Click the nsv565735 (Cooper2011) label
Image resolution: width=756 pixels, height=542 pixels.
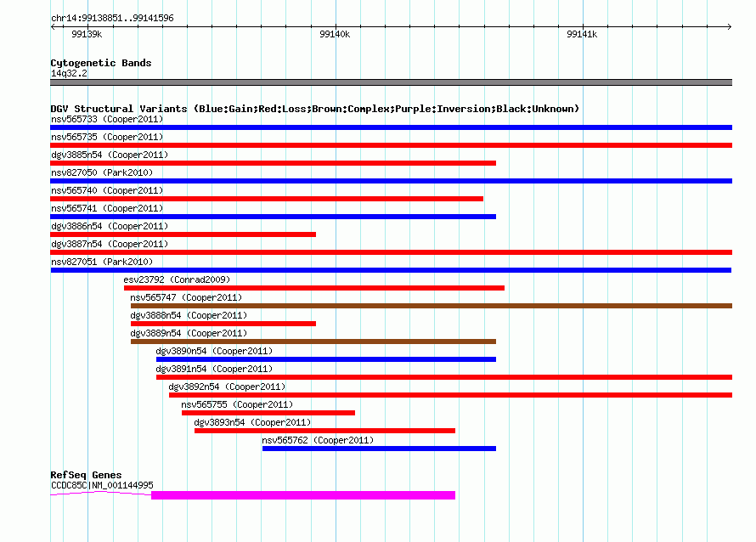[107, 137]
